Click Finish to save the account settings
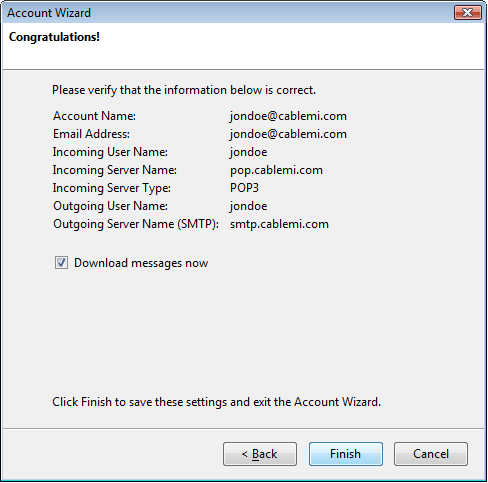The height and width of the screenshot is (483, 488). pos(346,454)
